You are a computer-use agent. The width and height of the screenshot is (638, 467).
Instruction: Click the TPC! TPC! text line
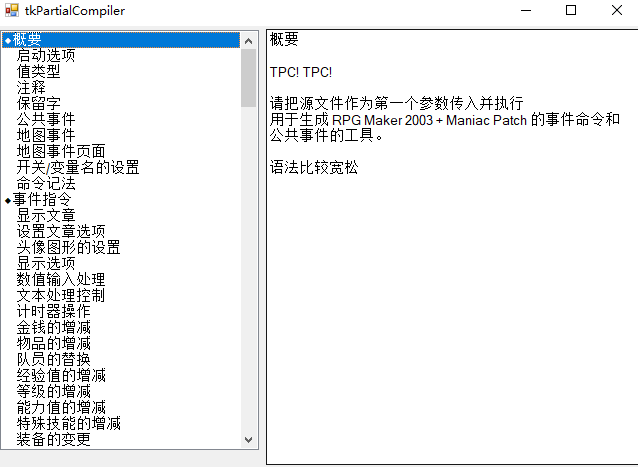[x=301, y=72]
